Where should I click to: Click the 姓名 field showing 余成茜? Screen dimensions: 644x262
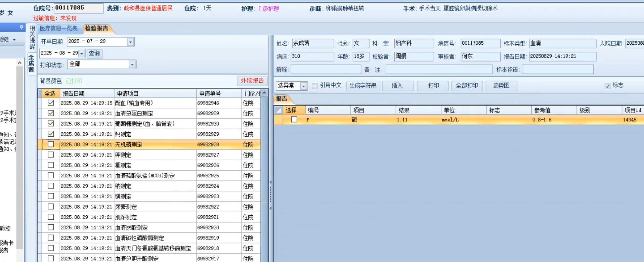pos(313,43)
